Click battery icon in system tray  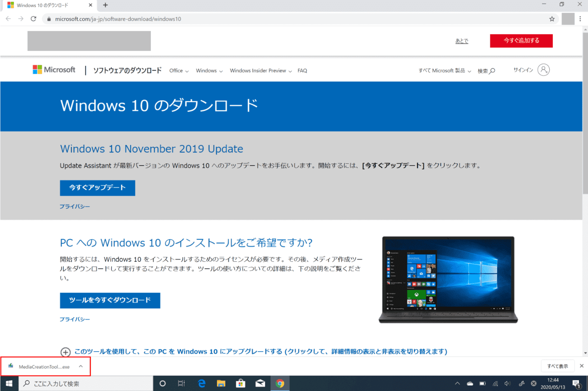[x=483, y=383]
